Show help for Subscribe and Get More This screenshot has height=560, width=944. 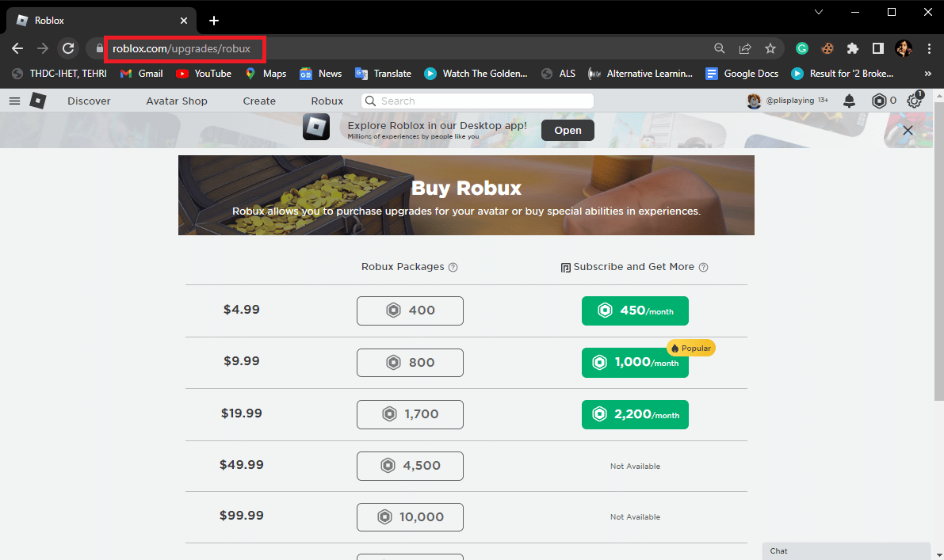point(703,267)
